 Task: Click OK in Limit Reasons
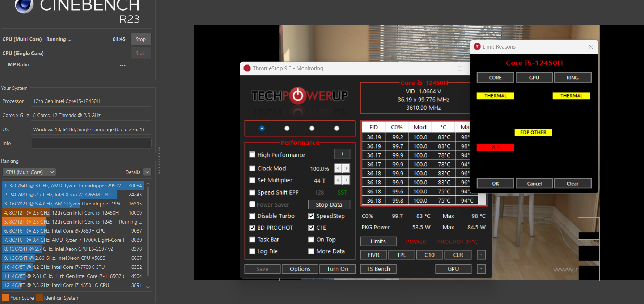(495, 183)
